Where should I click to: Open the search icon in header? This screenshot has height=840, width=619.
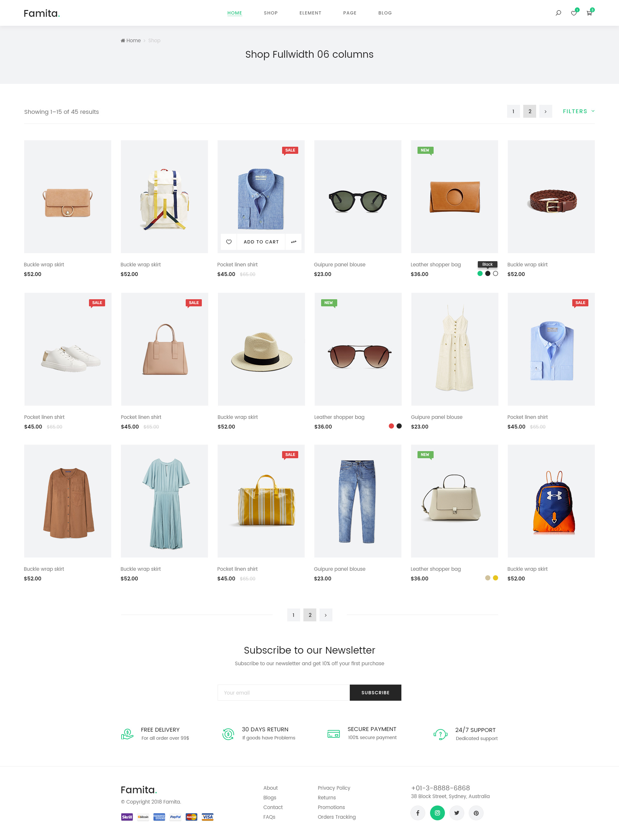[558, 13]
